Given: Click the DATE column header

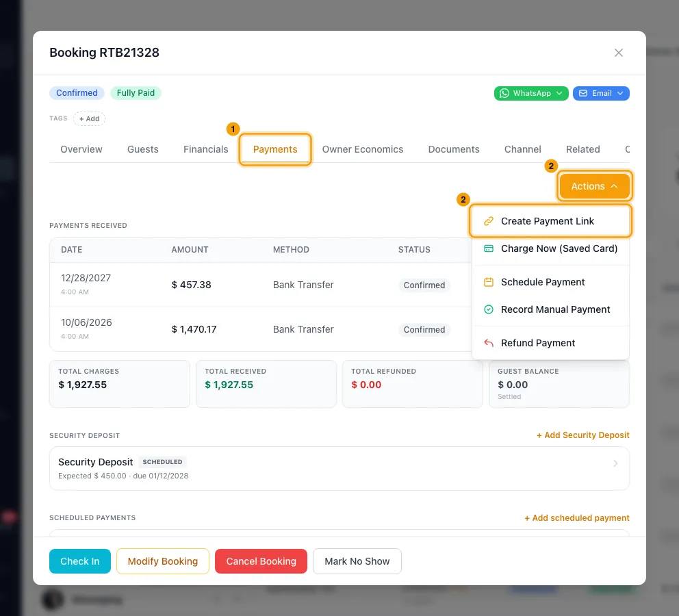Looking at the screenshot, I should tap(71, 250).
